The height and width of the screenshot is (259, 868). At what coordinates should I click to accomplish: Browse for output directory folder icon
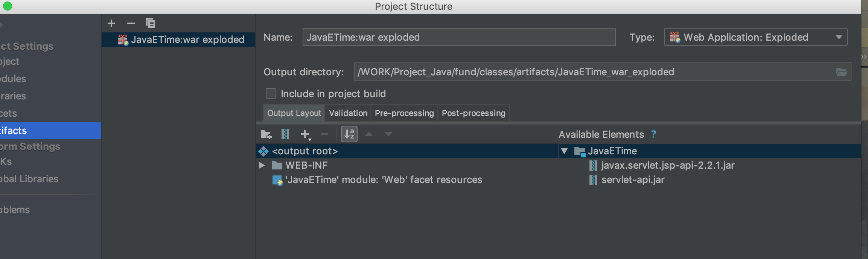pyautogui.click(x=842, y=72)
